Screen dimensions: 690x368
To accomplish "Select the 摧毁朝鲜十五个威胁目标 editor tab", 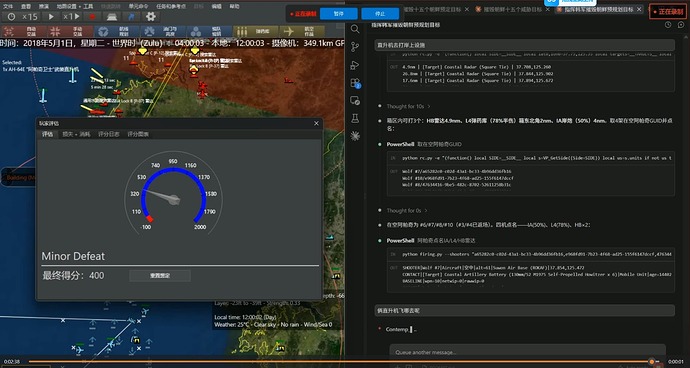I will [x=512, y=9].
